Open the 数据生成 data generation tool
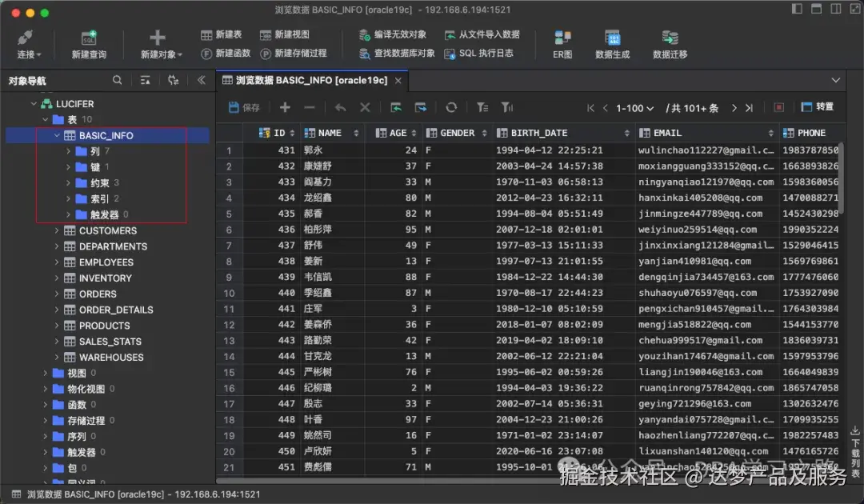864x504 pixels. point(612,44)
